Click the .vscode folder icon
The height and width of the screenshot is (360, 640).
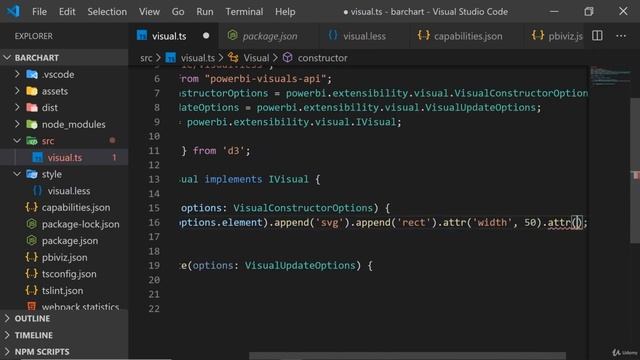(x=32, y=74)
